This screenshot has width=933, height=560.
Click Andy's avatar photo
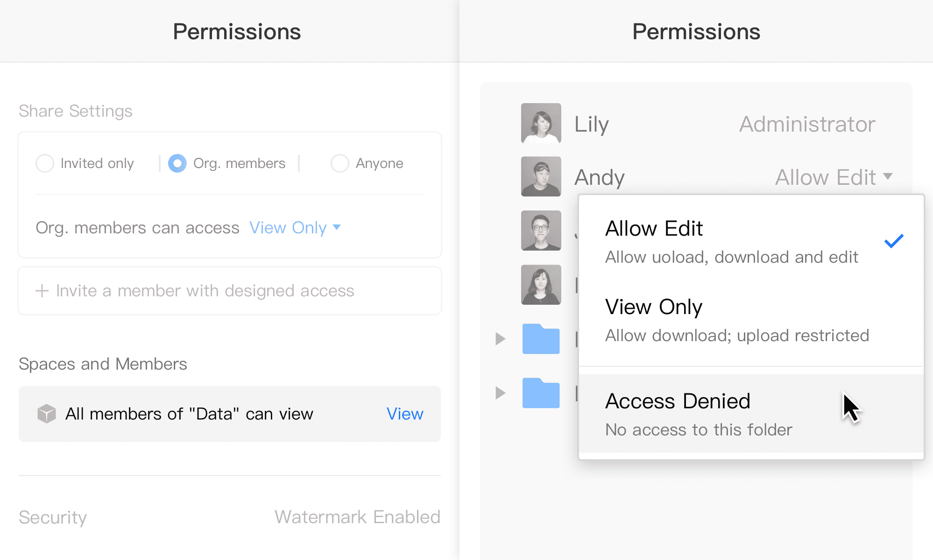541,176
